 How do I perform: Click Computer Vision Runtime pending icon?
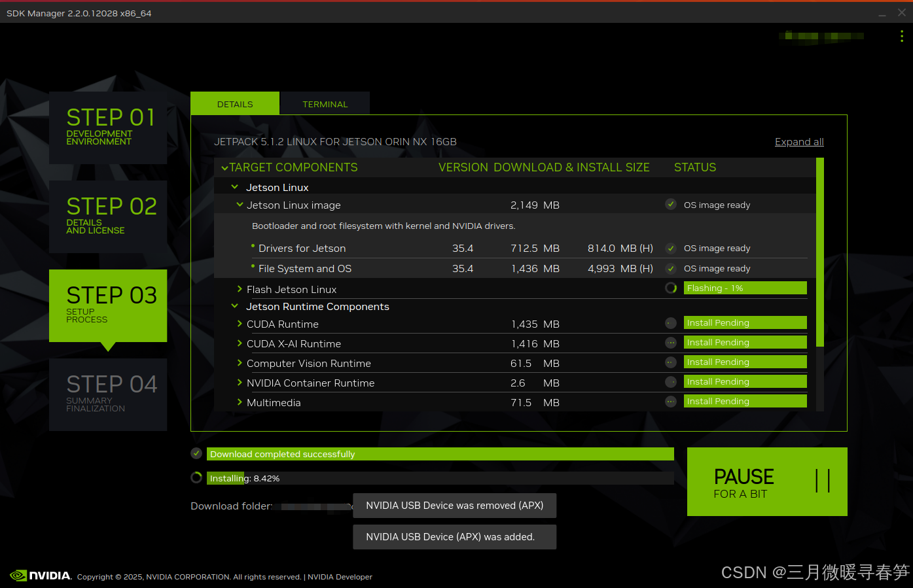click(x=671, y=362)
